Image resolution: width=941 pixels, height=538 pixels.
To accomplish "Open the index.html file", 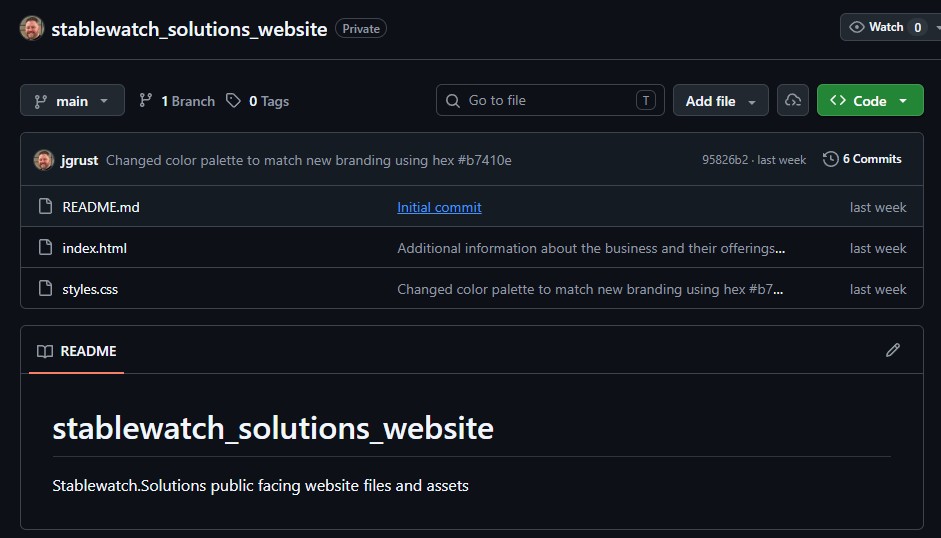I will [94, 248].
